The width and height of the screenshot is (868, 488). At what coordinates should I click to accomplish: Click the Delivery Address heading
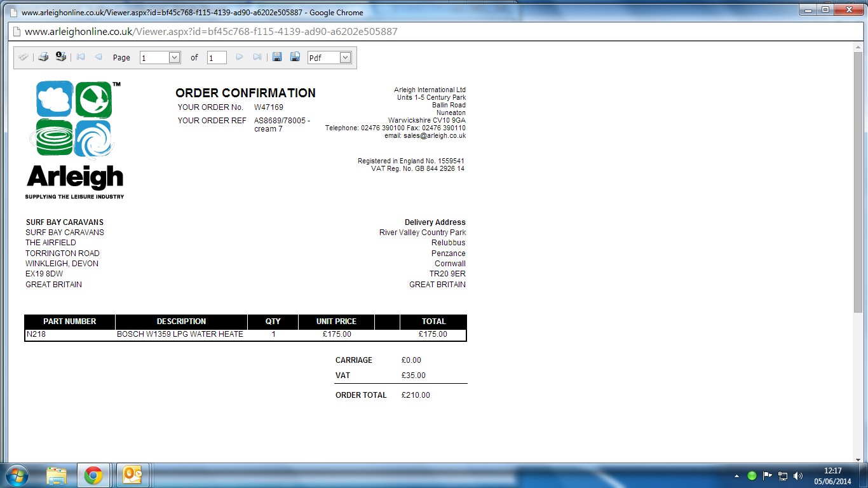point(435,222)
